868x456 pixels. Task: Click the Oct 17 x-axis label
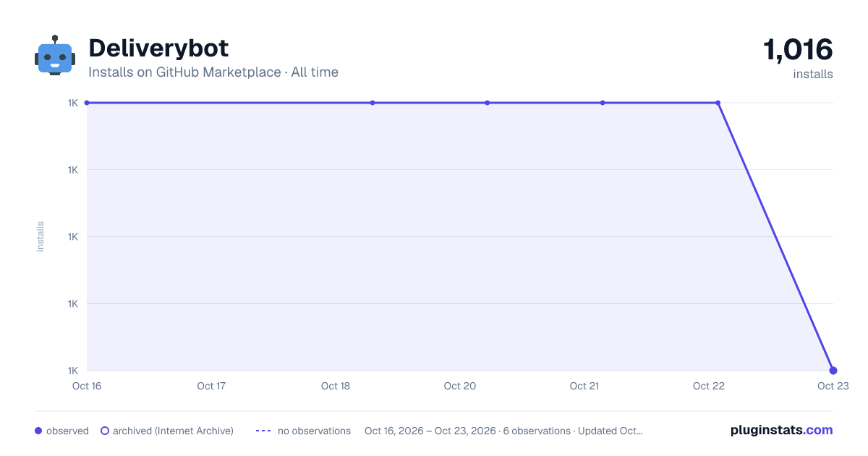(211, 387)
